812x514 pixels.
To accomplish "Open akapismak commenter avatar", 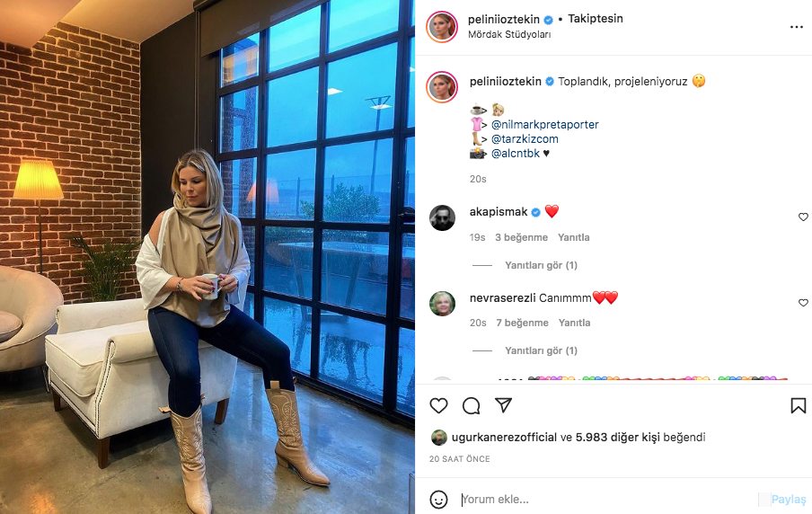I will [442, 217].
